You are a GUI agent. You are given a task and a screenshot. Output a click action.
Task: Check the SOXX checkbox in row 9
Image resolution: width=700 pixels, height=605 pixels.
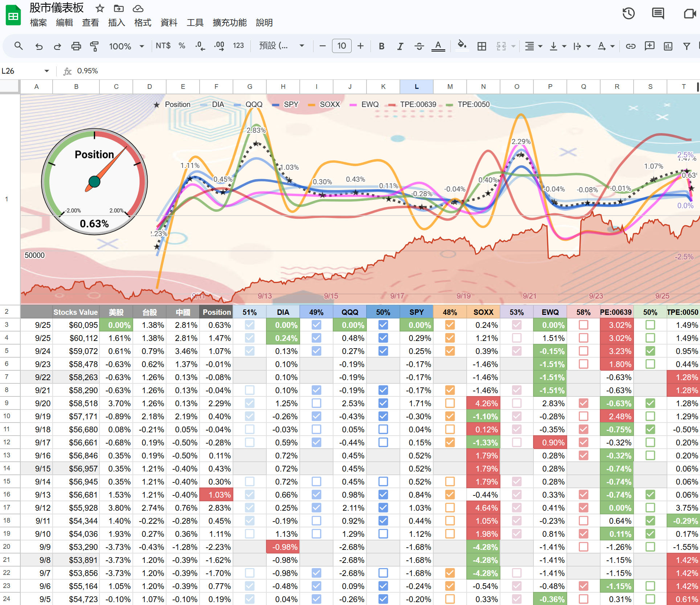[450, 403]
